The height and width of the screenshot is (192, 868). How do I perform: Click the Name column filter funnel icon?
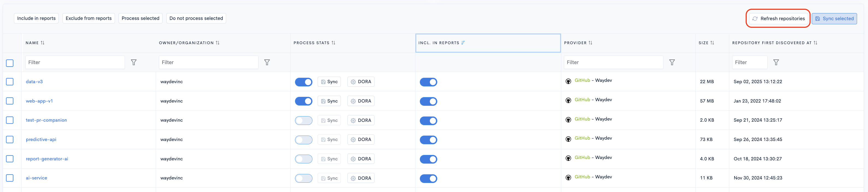click(x=134, y=62)
